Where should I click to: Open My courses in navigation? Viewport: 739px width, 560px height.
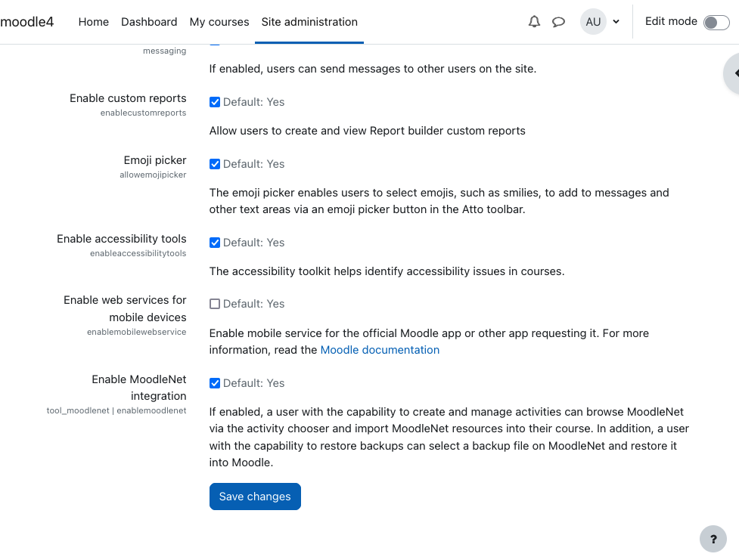[219, 22]
